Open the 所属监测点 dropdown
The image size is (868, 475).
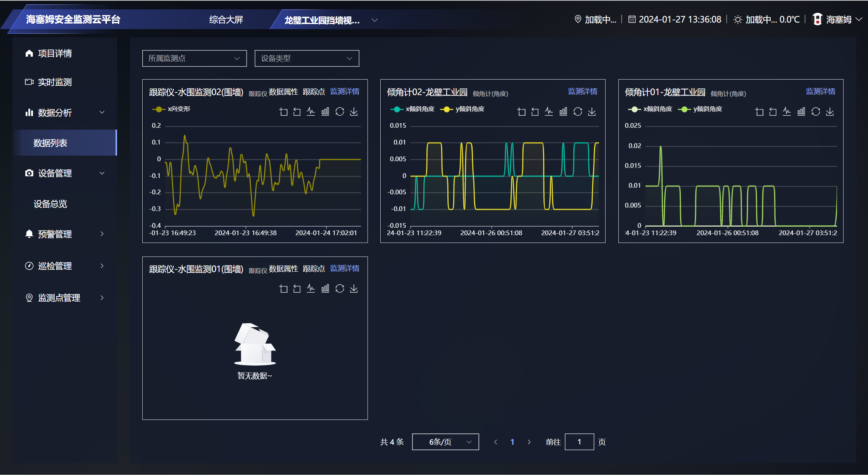(x=195, y=58)
